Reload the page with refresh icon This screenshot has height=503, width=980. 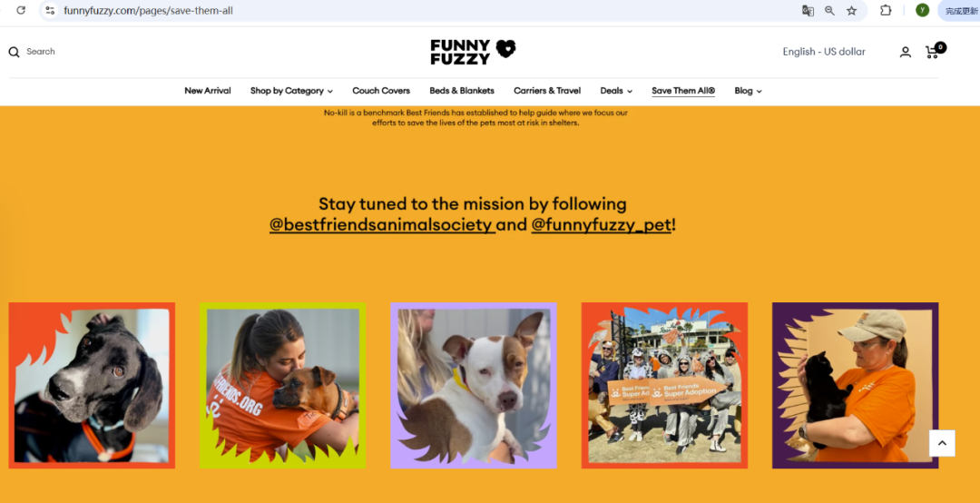click(x=21, y=10)
